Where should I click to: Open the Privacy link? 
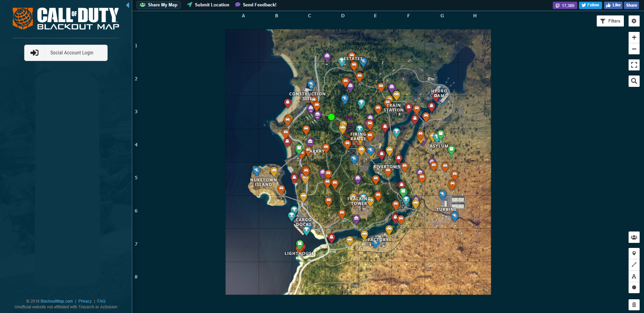click(85, 301)
